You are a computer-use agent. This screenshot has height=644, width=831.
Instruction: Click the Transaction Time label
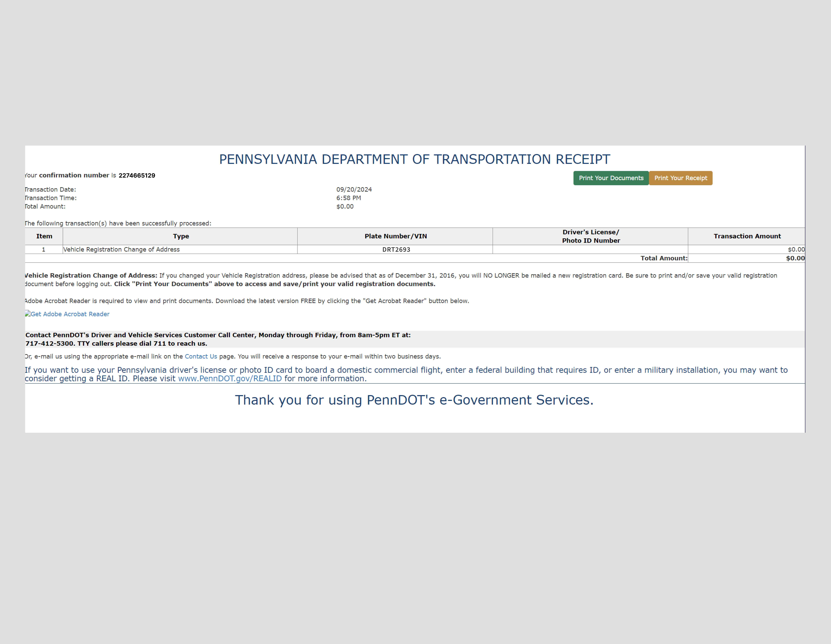pyautogui.click(x=51, y=198)
